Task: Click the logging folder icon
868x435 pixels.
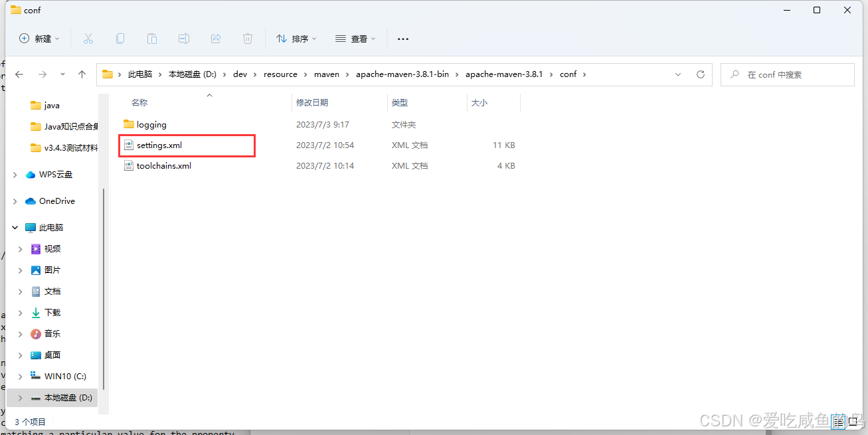Action: pos(129,125)
